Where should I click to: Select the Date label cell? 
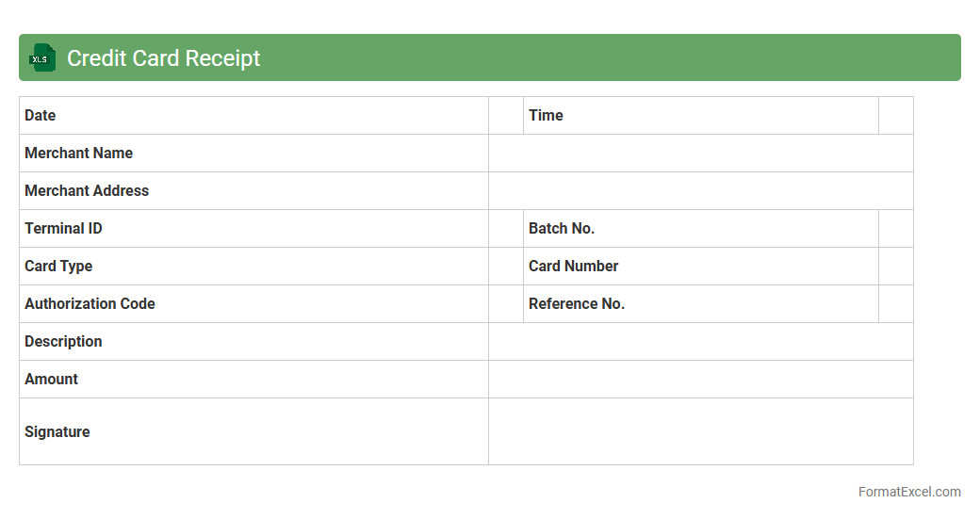coord(253,115)
